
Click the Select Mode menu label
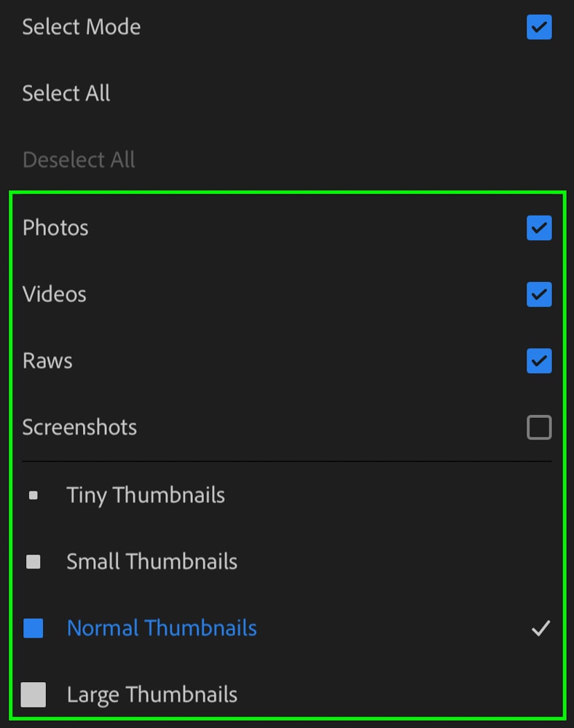click(x=82, y=27)
